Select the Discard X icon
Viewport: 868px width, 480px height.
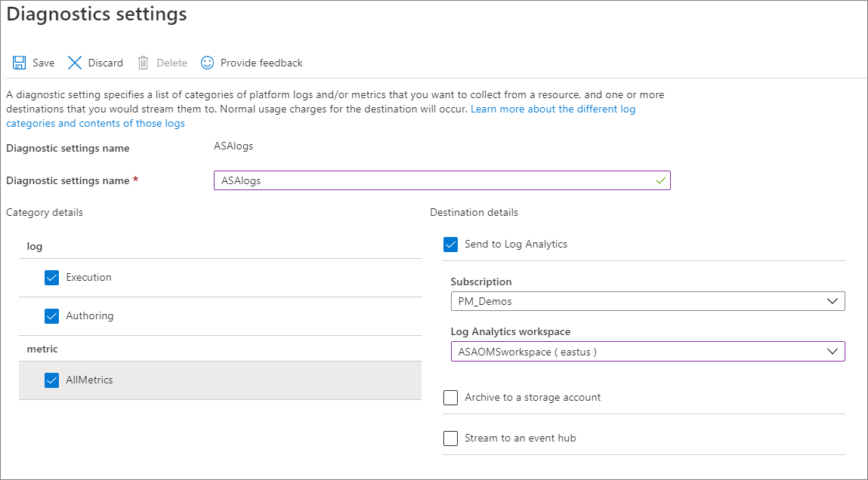(75, 63)
